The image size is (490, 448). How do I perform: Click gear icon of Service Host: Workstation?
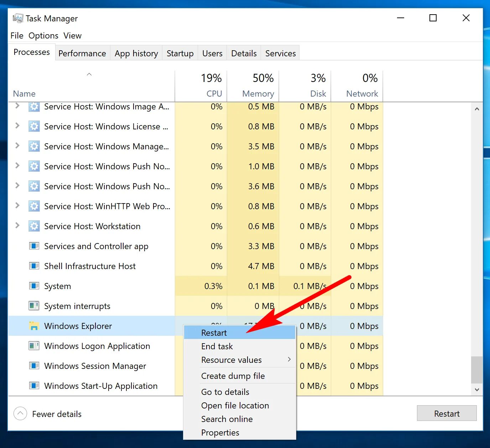pyautogui.click(x=34, y=226)
